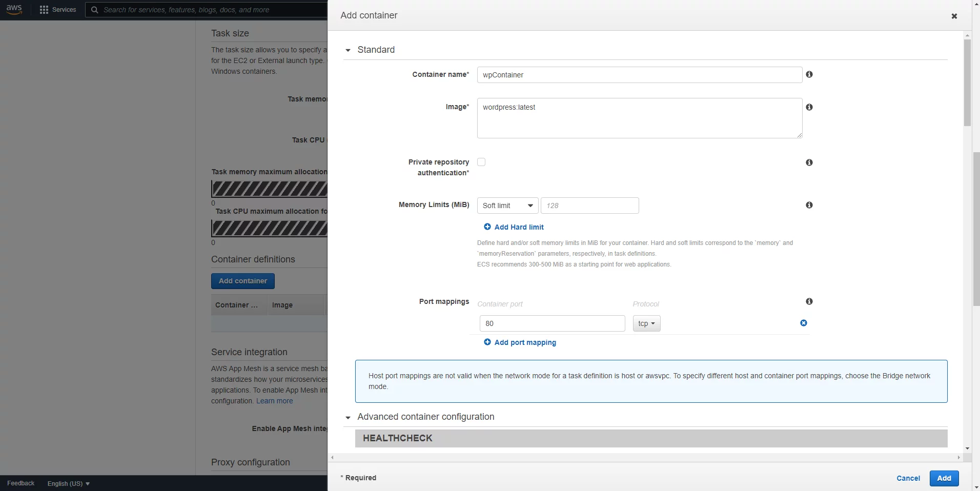Show info for Private repository authentication
Screen dimensions: 980x491
[x=809, y=162]
